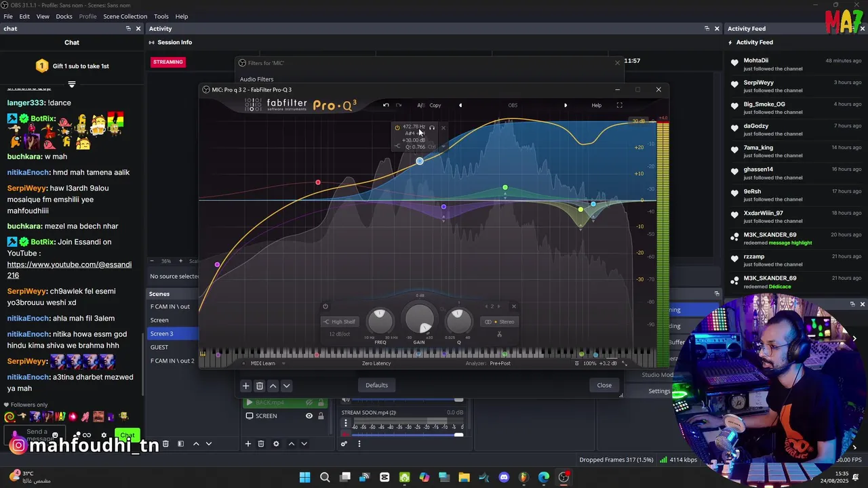
Task: Select the red EQ band node
Action: point(318,182)
